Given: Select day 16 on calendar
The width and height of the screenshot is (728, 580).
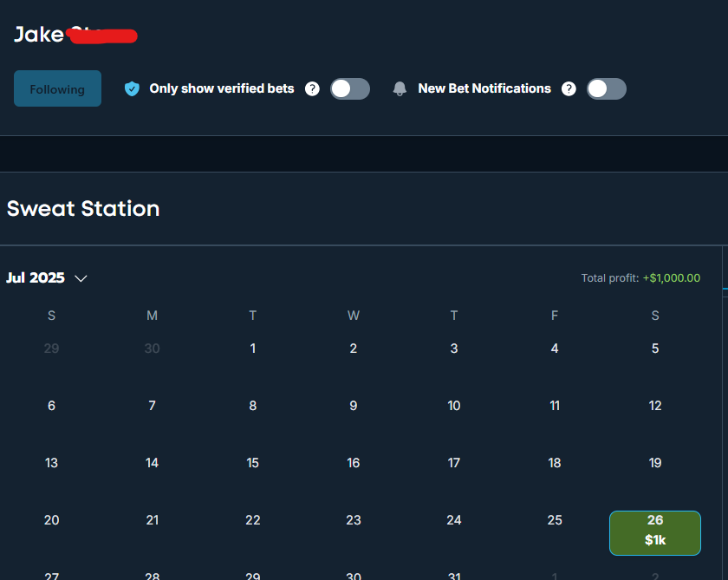Looking at the screenshot, I should pos(354,462).
